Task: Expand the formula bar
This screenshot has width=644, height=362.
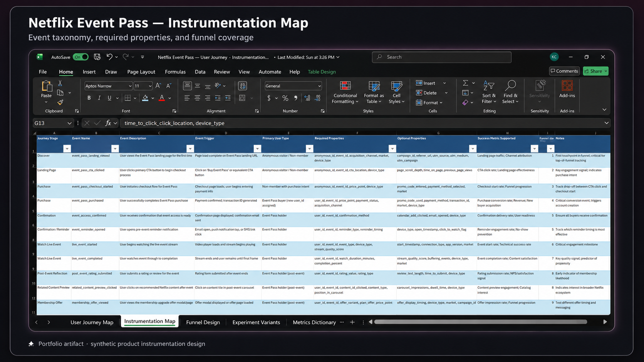Action: (x=606, y=123)
